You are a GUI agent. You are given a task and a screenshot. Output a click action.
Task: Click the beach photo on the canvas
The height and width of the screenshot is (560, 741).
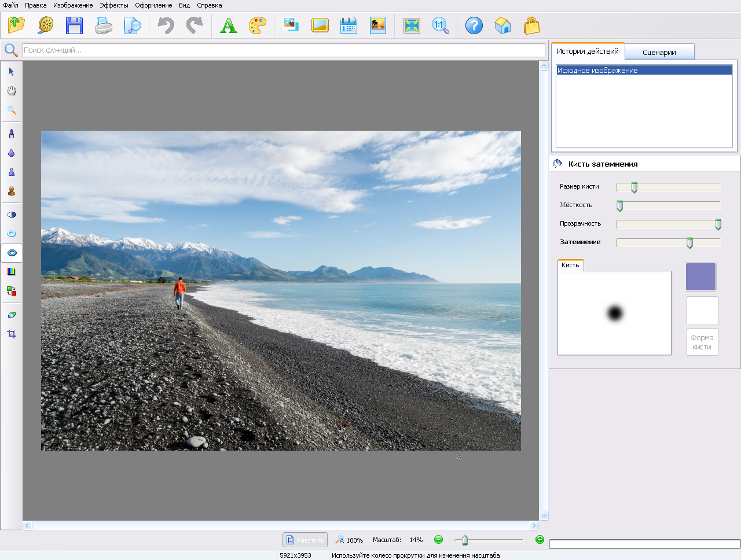coord(281,290)
